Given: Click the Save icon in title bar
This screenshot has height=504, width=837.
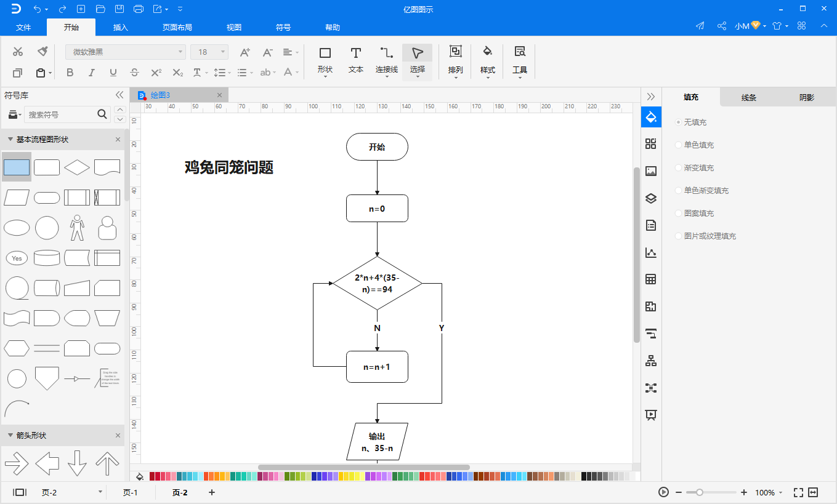Looking at the screenshot, I should pyautogui.click(x=119, y=9).
